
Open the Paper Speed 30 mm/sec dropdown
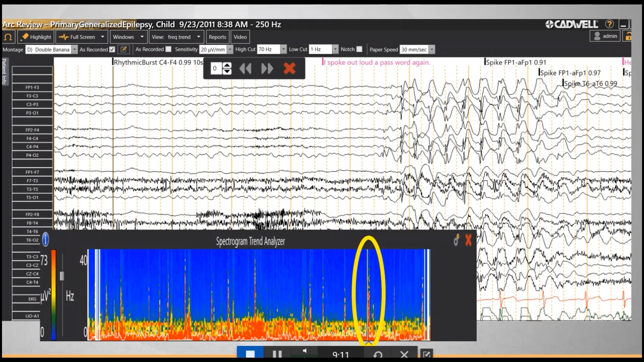[x=432, y=49]
